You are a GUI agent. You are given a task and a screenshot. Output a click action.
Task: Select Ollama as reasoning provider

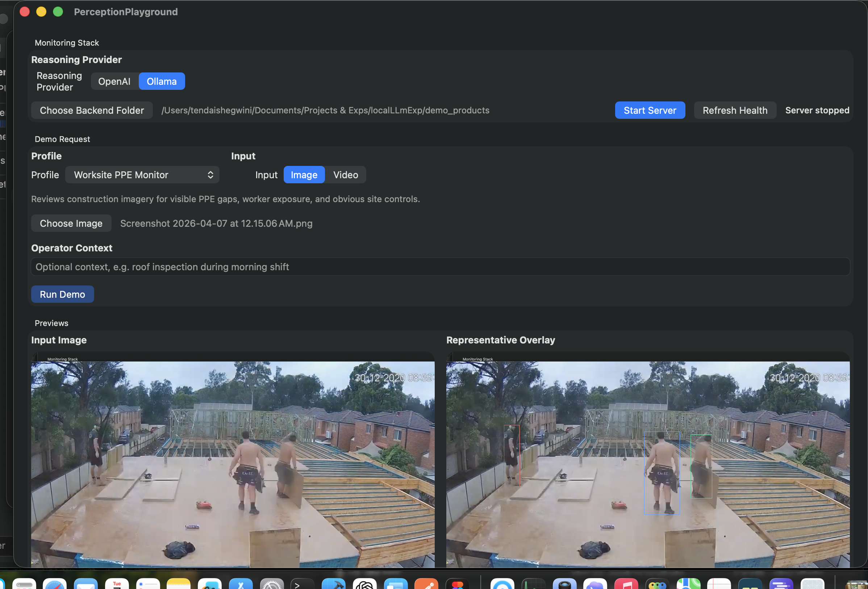[161, 82]
